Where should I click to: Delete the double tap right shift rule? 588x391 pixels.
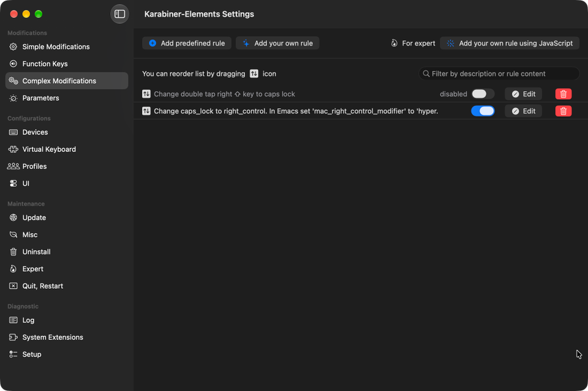(563, 94)
